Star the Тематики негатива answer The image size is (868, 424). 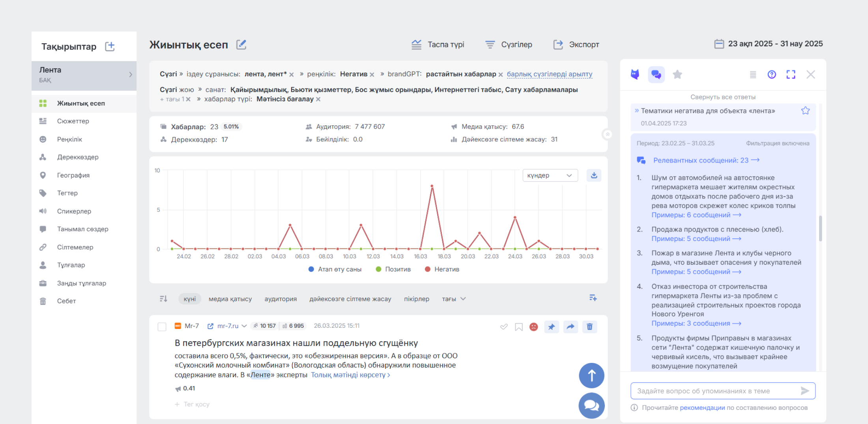point(805,111)
